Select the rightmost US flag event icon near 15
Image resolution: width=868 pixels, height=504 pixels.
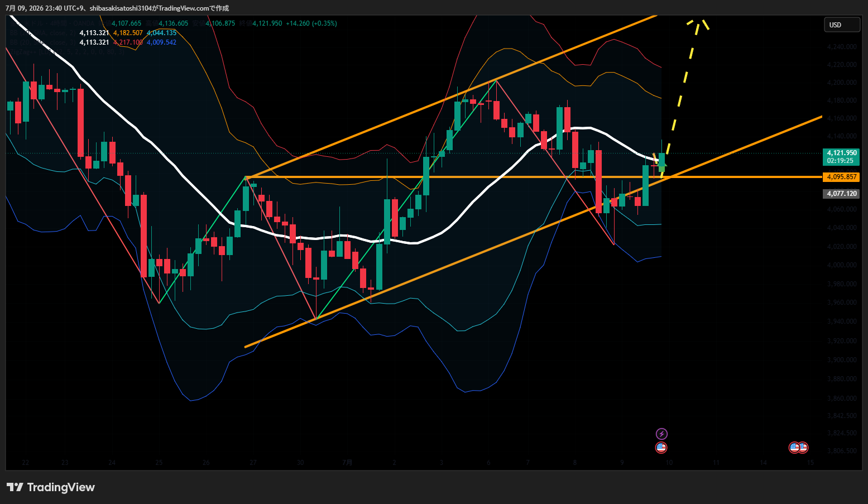[803, 447]
